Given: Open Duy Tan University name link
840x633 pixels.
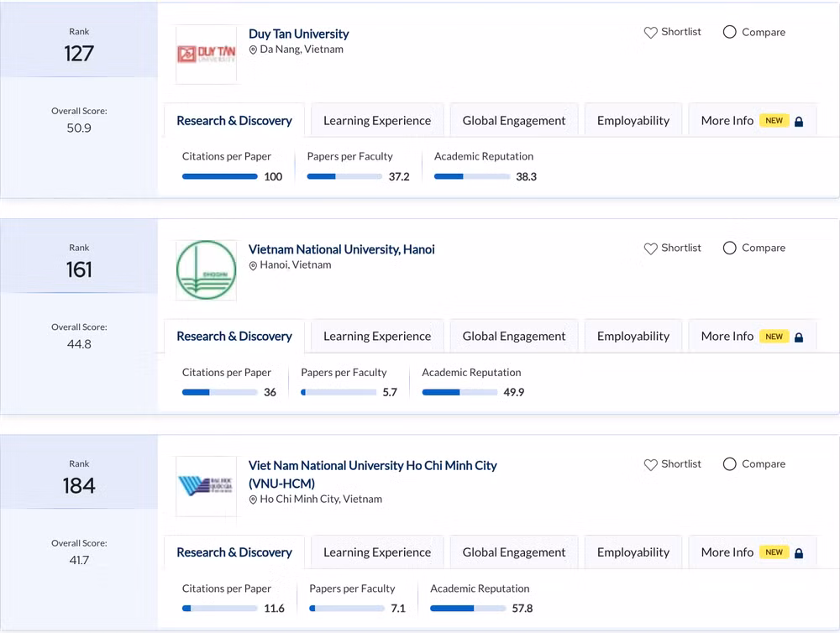Looking at the screenshot, I should (298, 34).
